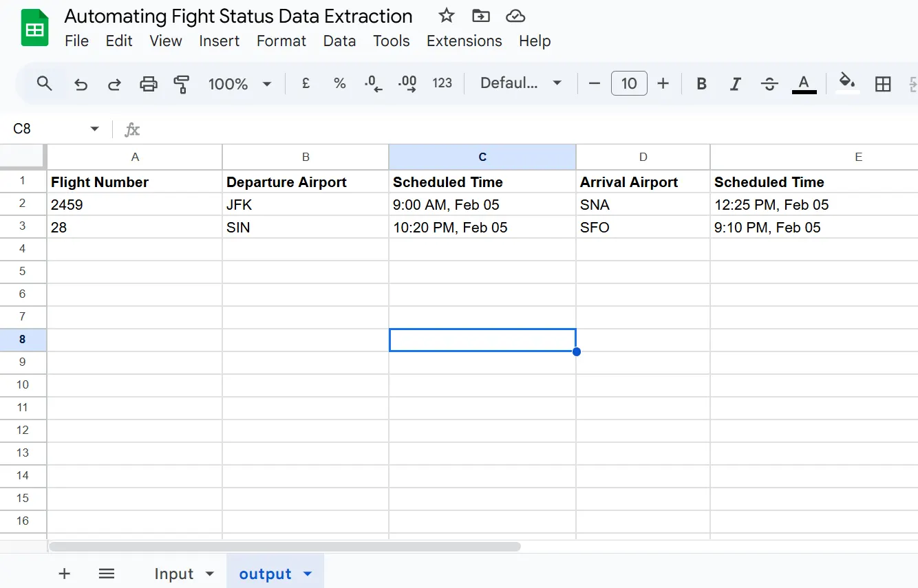
Task: Open the Input tab dropdown arrow
Action: coord(211,574)
